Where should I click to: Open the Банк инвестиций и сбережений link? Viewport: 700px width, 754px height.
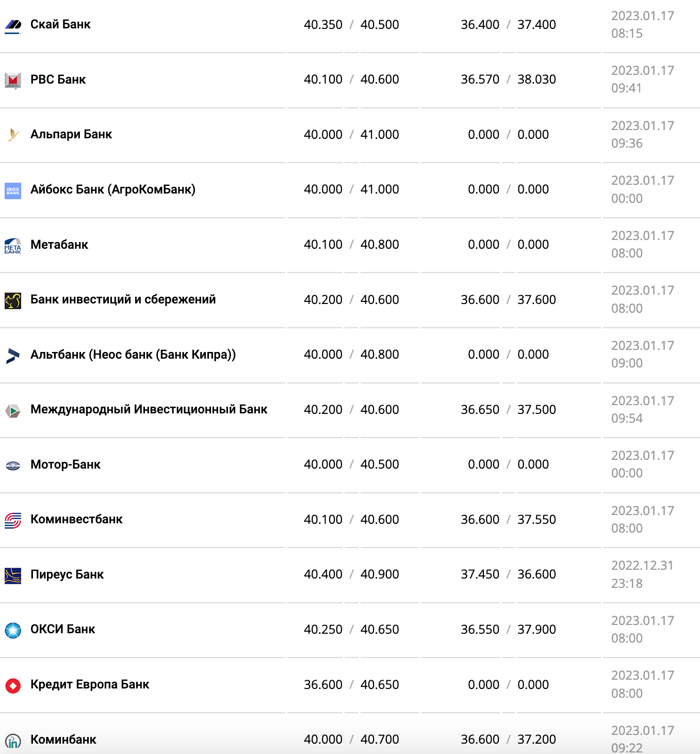123,299
